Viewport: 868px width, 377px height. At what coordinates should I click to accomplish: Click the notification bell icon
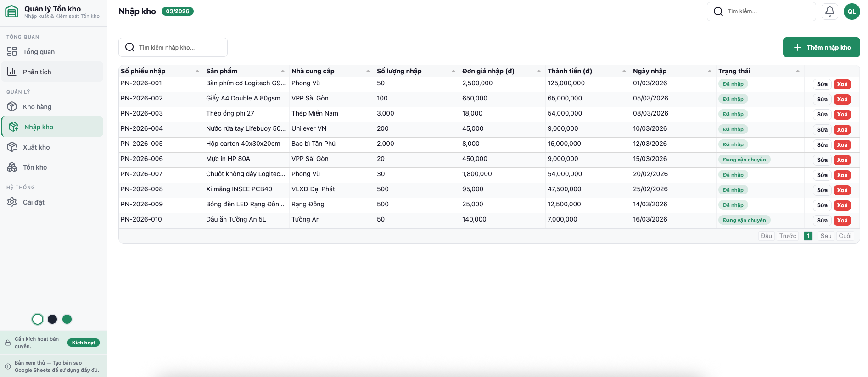click(829, 11)
